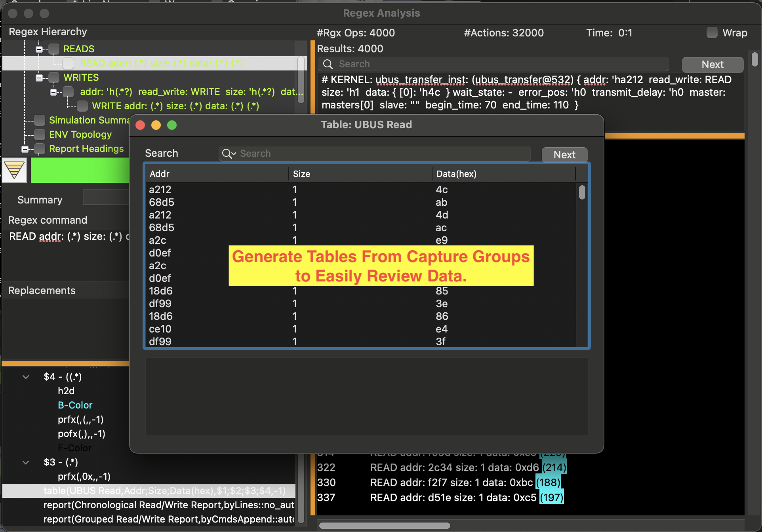762x532 pixels.
Task: Click the results horizontal scrollbar
Action: tap(385, 526)
